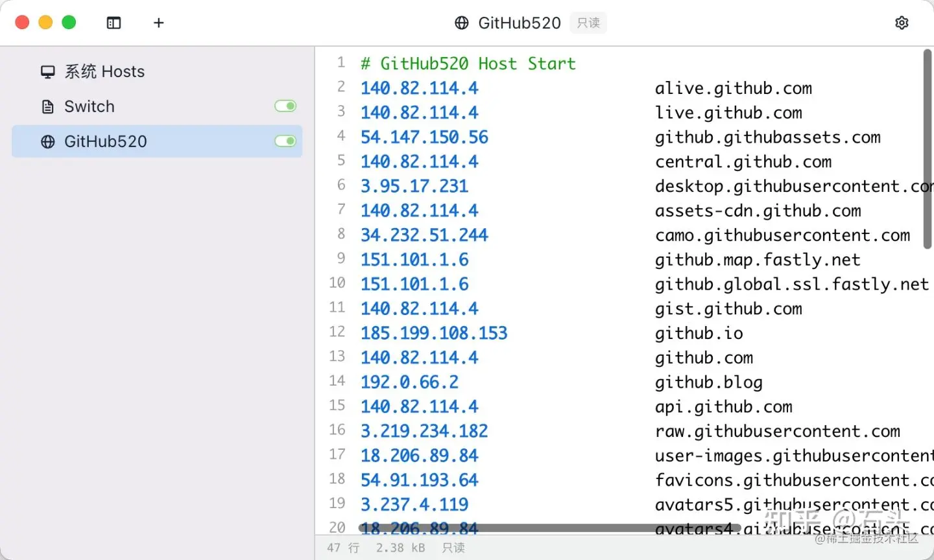Viewport: 934px width, 560px height.
Task: Select 系统 Hosts in the sidebar
Action: click(157, 71)
